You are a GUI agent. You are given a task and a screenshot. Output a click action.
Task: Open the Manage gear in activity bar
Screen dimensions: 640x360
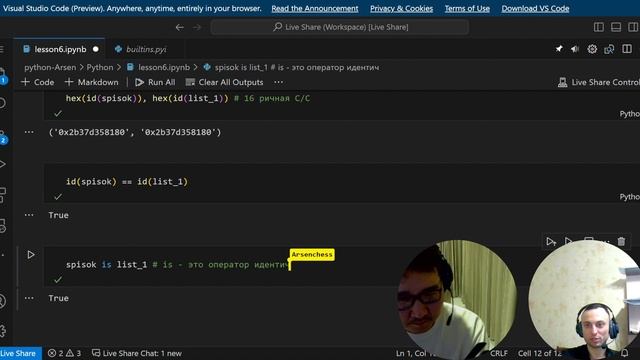tap(3, 330)
